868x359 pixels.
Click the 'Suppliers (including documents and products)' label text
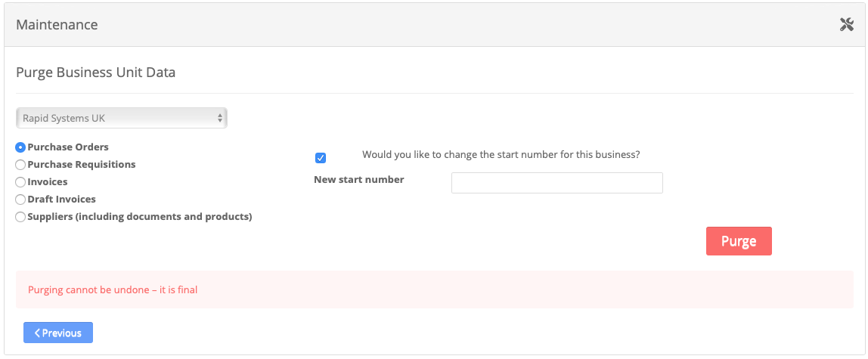pyautogui.click(x=140, y=217)
